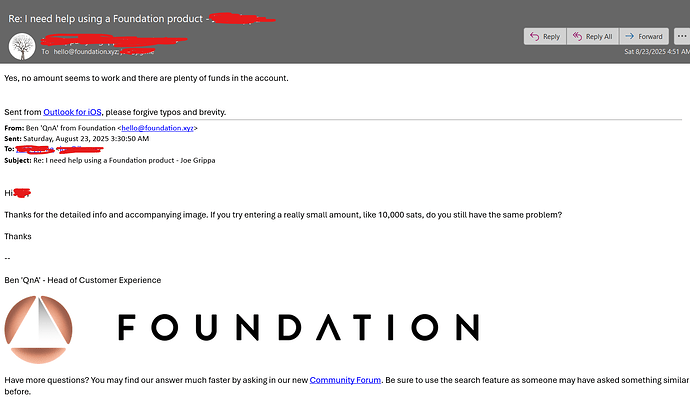Image resolution: width=690 pixels, height=408 pixels.
Task: Click Reply All to answer everyone
Action: [x=593, y=36]
